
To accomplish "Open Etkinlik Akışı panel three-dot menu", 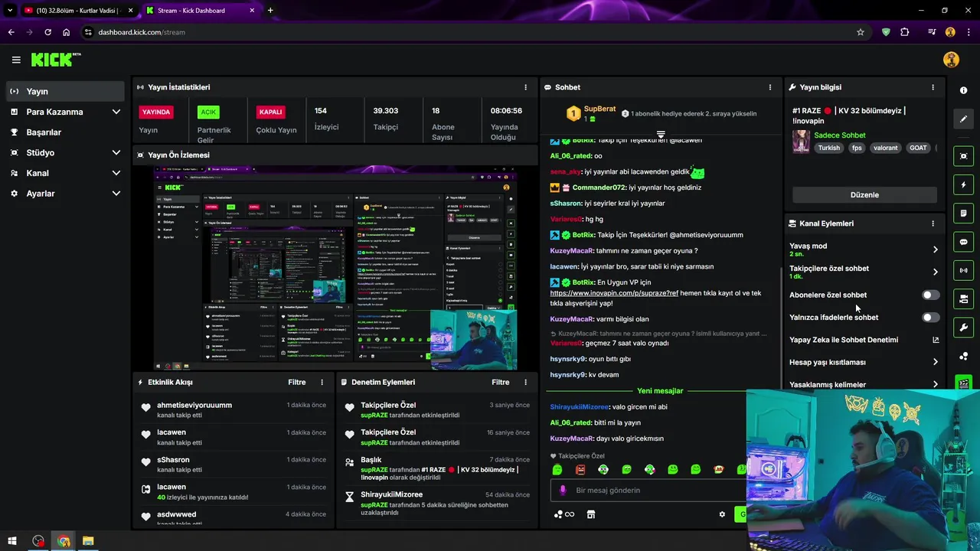I will tap(322, 382).
